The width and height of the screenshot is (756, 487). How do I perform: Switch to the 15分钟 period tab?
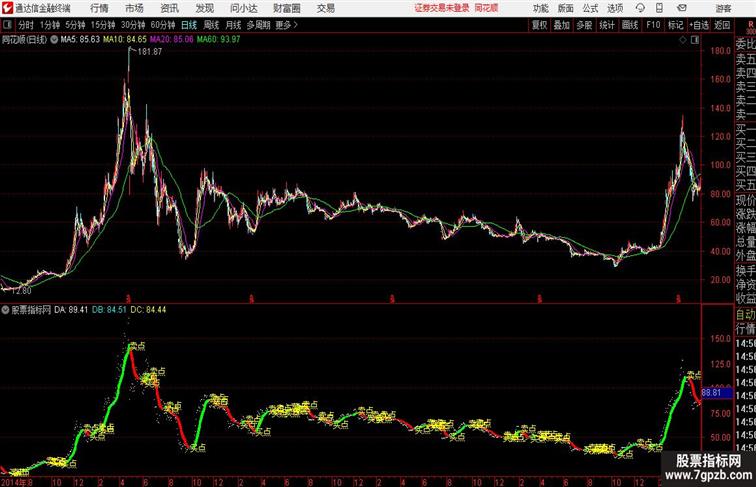click(x=103, y=25)
